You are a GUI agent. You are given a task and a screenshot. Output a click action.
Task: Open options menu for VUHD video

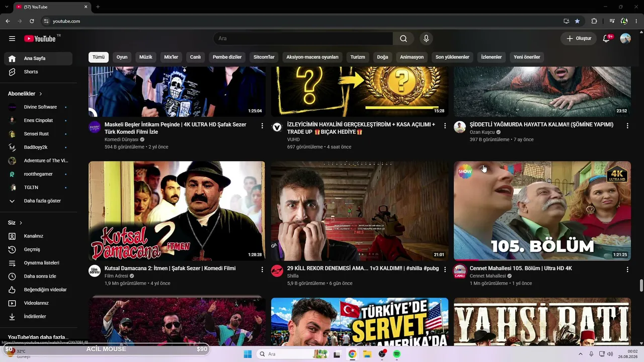[x=445, y=126]
